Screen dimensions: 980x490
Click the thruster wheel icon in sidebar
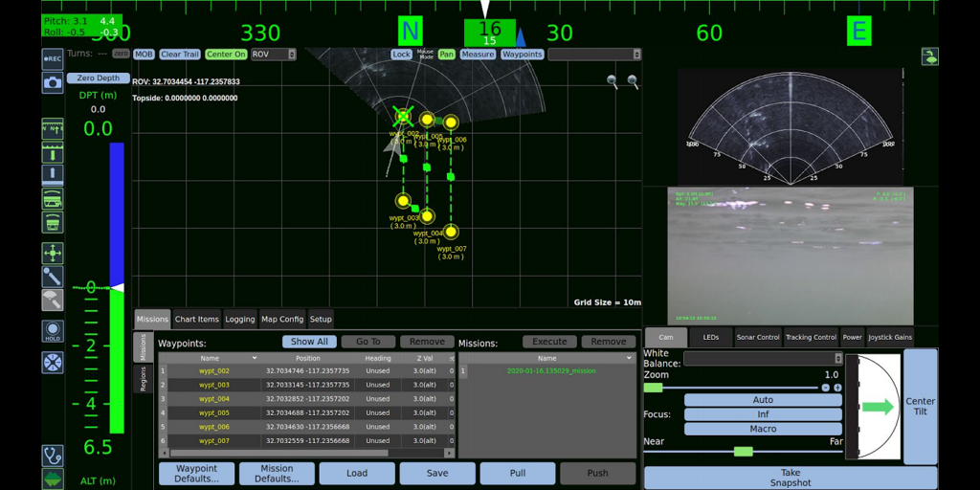[53, 363]
